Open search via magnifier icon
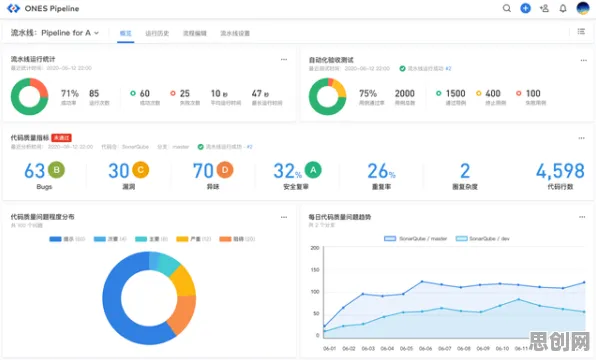The height and width of the screenshot is (360, 596). (x=507, y=8)
